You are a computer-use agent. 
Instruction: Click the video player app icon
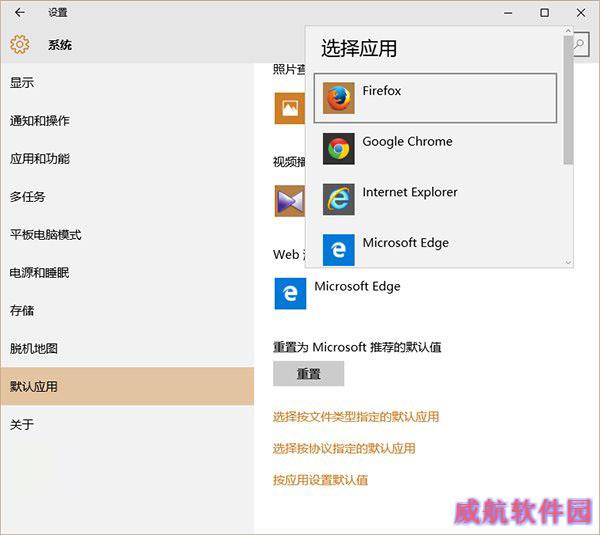[290, 201]
